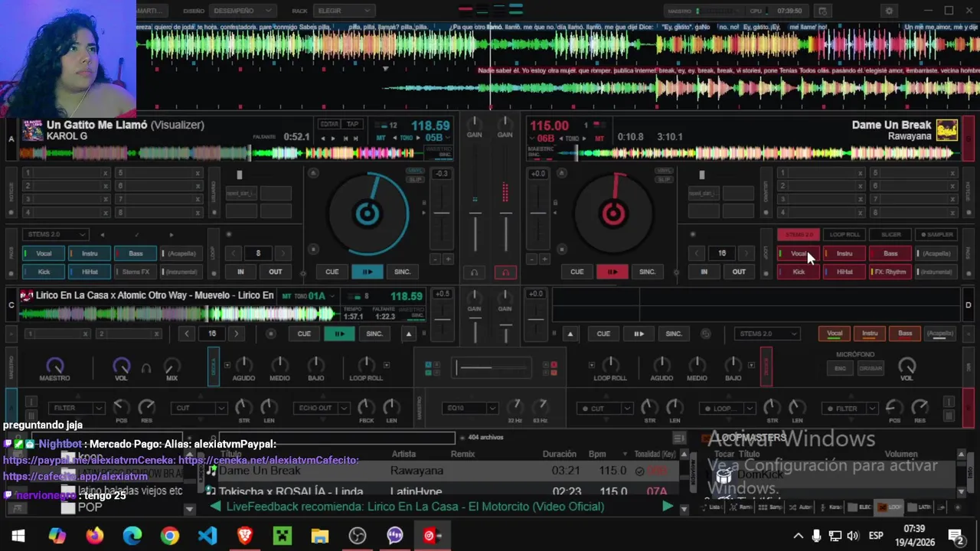Image resolution: width=980 pixels, height=551 pixels.
Task: Toggle red headphone cue for right mixer channel
Action: [x=505, y=272]
